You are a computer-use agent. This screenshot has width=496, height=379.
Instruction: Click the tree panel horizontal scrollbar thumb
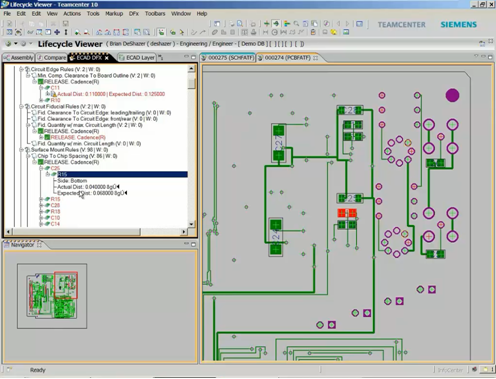click(76, 231)
